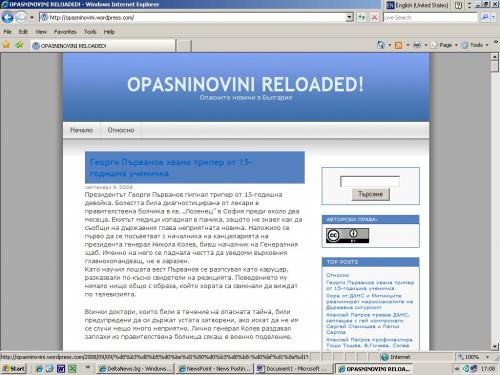Open the Favorites menu

click(65, 32)
